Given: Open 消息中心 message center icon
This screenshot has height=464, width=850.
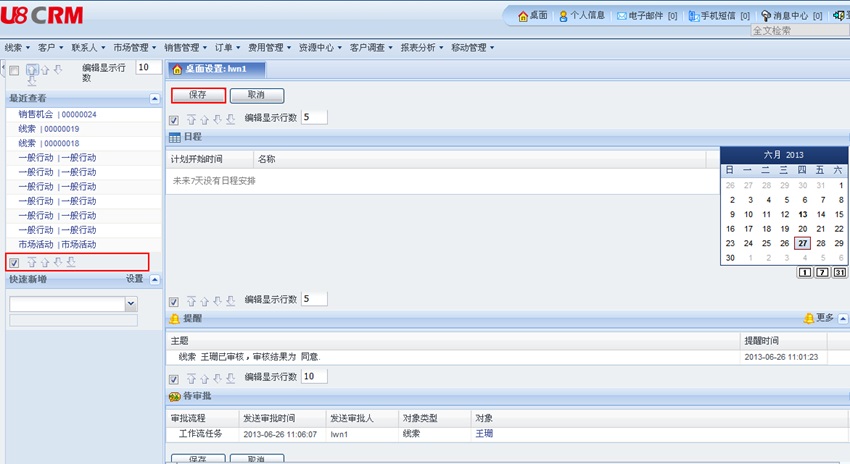Looking at the screenshot, I should (766, 16).
